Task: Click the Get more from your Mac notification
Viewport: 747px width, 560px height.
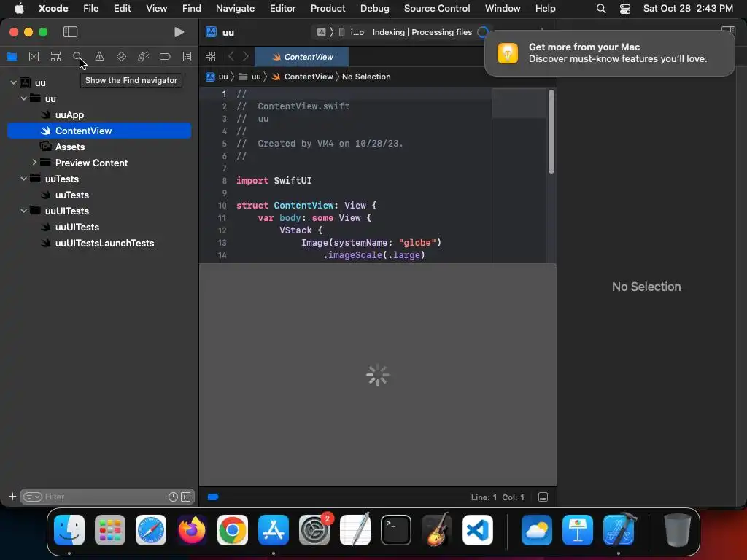Action: [609, 52]
